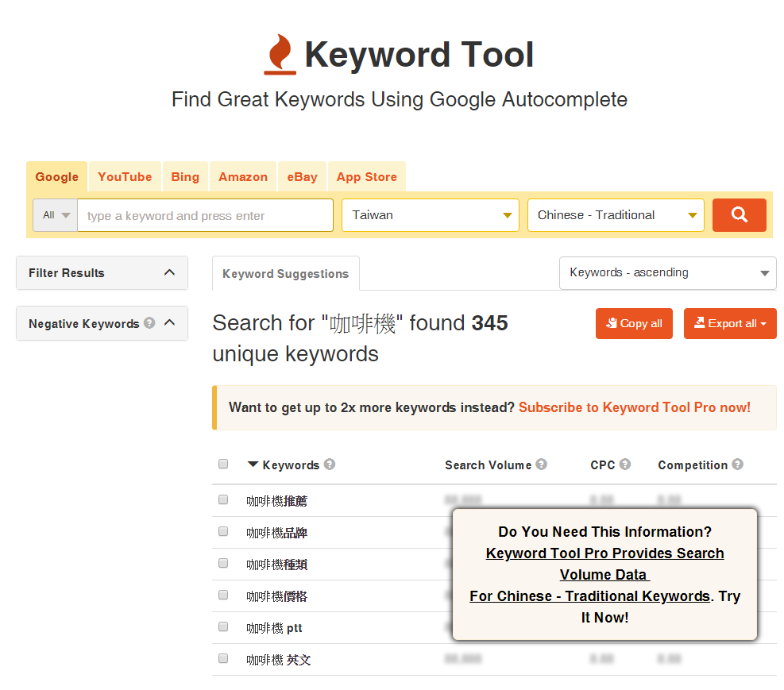Tick the select-all keywords checkbox

point(223,464)
